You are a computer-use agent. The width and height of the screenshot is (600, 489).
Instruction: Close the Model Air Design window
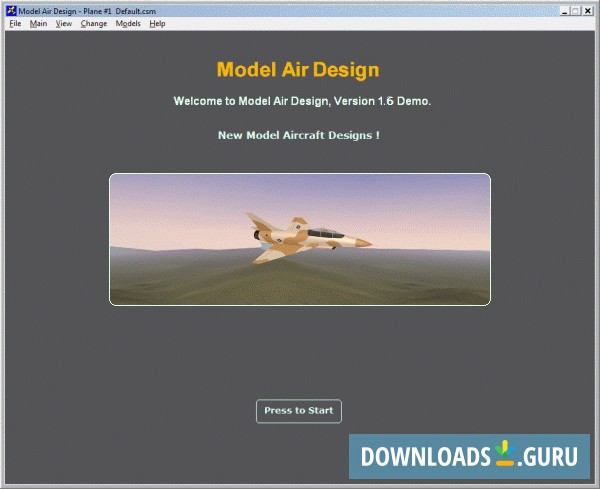[587, 11]
